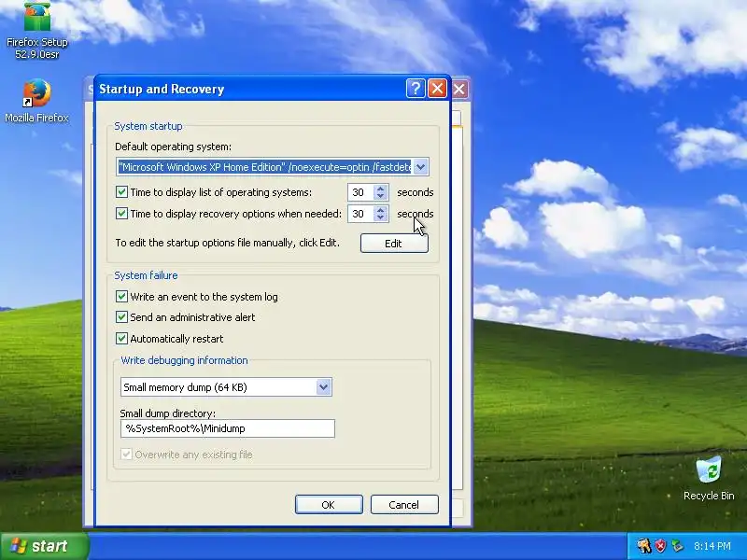The height and width of the screenshot is (560, 747).
Task: Click the operating systems list seconds field
Action: [x=360, y=192]
